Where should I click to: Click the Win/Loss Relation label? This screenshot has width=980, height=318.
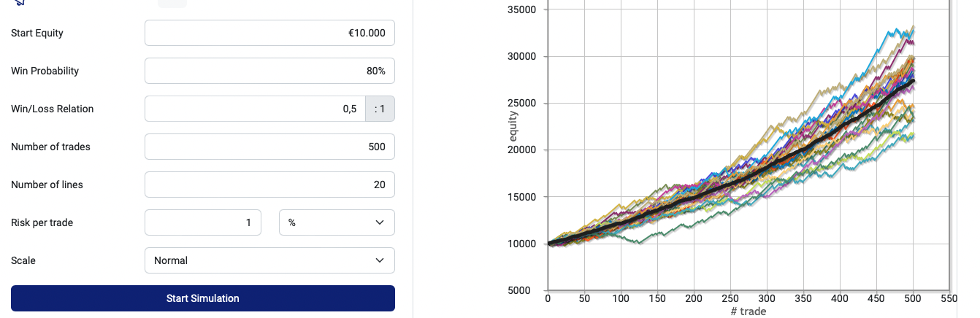[52, 109]
